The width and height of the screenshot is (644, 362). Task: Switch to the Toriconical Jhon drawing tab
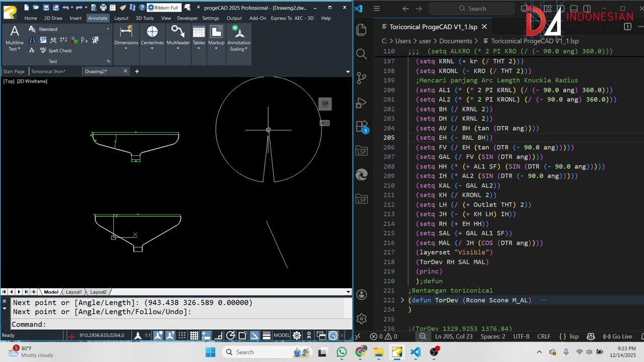coord(48,71)
